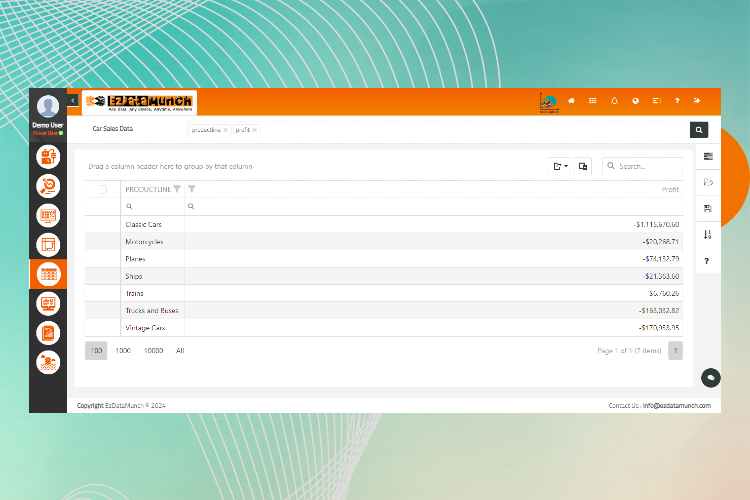The height and width of the screenshot is (500, 750).
Task: Open the data discovery magnifier sidebar icon
Action: pyautogui.click(x=48, y=186)
